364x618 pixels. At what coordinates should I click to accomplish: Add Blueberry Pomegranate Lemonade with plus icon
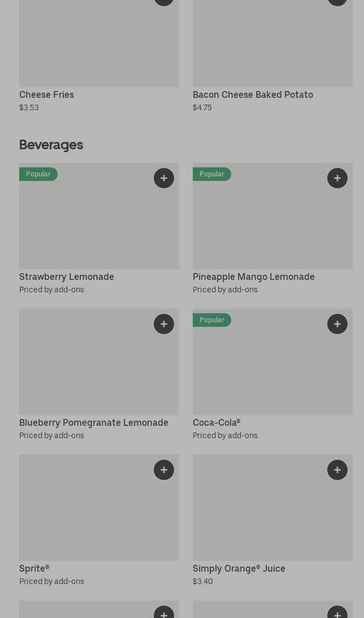[164, 324]
